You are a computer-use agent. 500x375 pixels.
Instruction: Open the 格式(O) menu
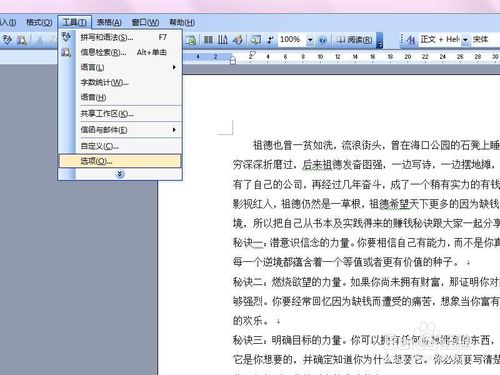click(39, 22)
